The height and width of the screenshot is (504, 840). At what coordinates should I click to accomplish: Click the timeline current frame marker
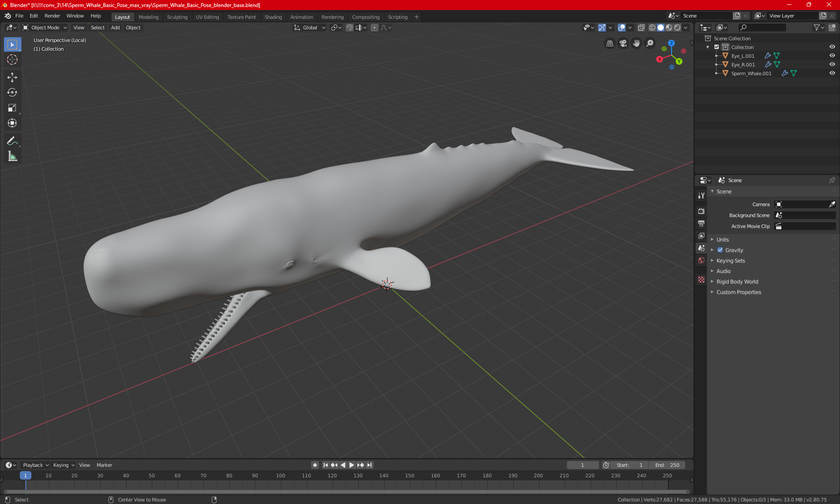point(25,476)
